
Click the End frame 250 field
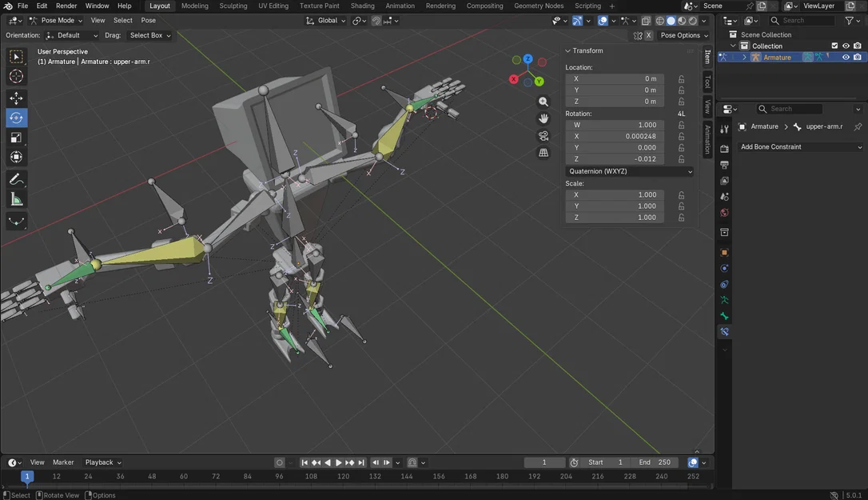click(x=655, y=462)
